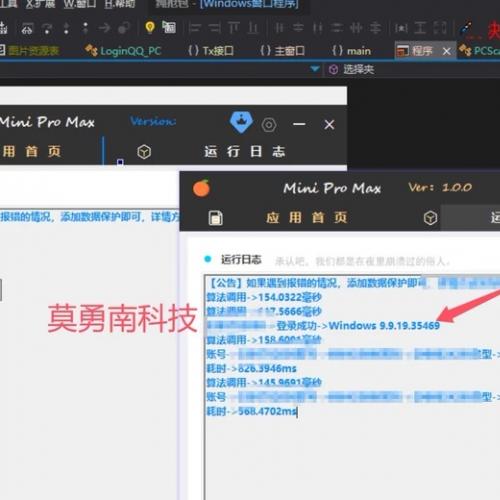Click the purple cube icon beside 选择夹
Viewport: 500px width, 500px height.
pyautogui.click(x=333, y=69)
